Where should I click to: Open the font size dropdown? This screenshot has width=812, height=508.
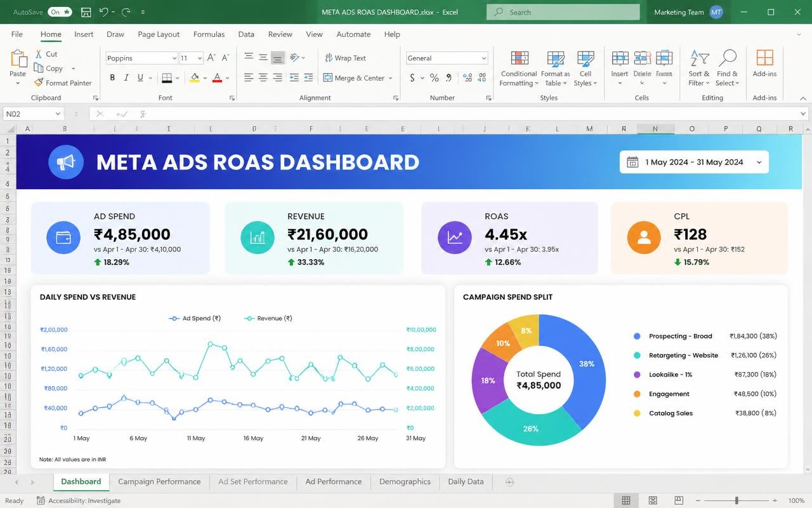click(199, 58)
